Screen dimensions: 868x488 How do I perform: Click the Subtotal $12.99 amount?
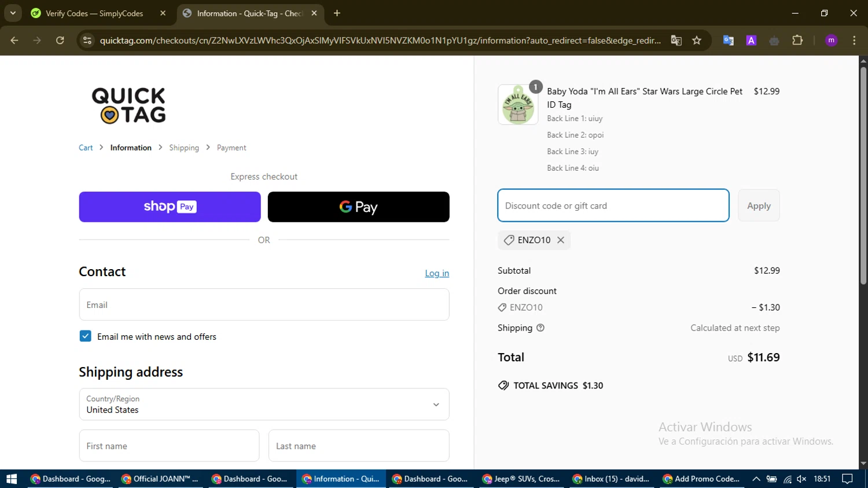pyautogui.click(x=767, y=270)
